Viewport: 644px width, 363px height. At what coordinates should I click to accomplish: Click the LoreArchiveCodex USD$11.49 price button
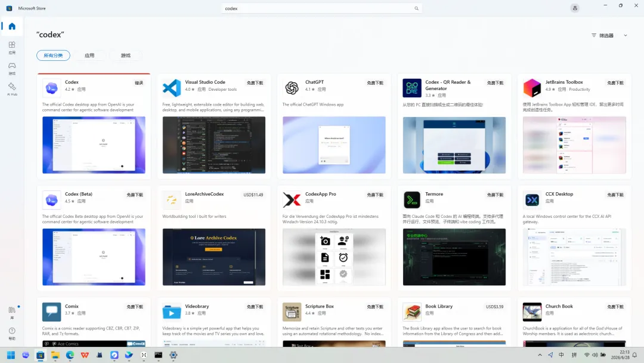pyautogui.click(x=253, y=195)
